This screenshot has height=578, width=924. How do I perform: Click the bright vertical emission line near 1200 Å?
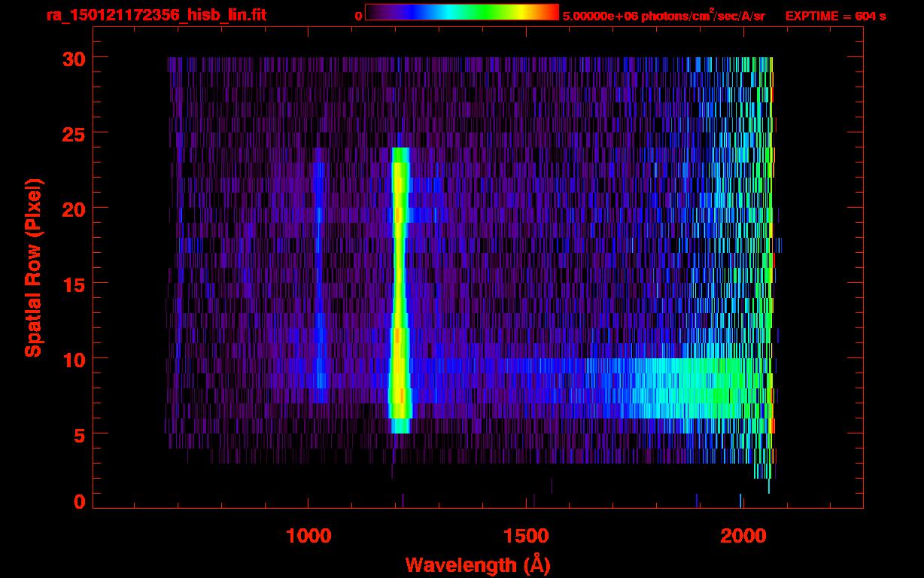pos(400,286)
